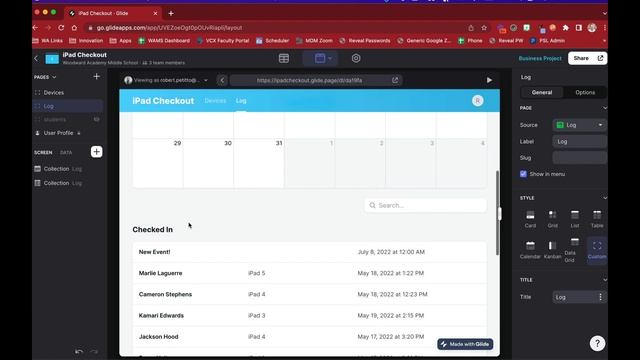Image resolution: width=640 pixels, height=360 pixels.
Task: Open the Reveal Passwords bookmark
Action: [364, 40]
